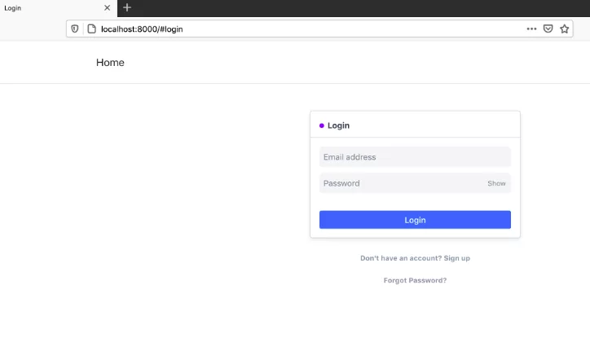Submit the blue Login button
Viewport: 590px width, 364px height.
click(415, 220)
